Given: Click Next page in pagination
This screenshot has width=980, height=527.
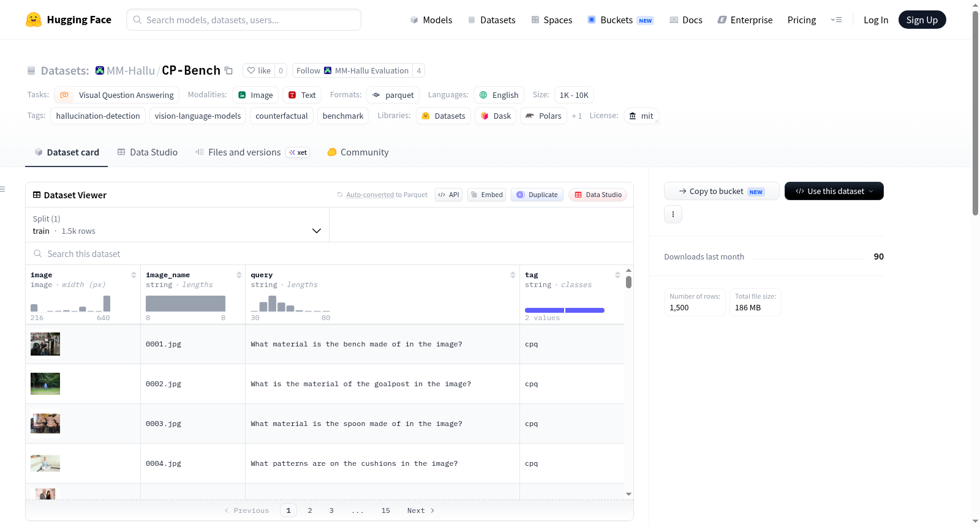Looking at the screenshot, I should [x=421, y=510].
